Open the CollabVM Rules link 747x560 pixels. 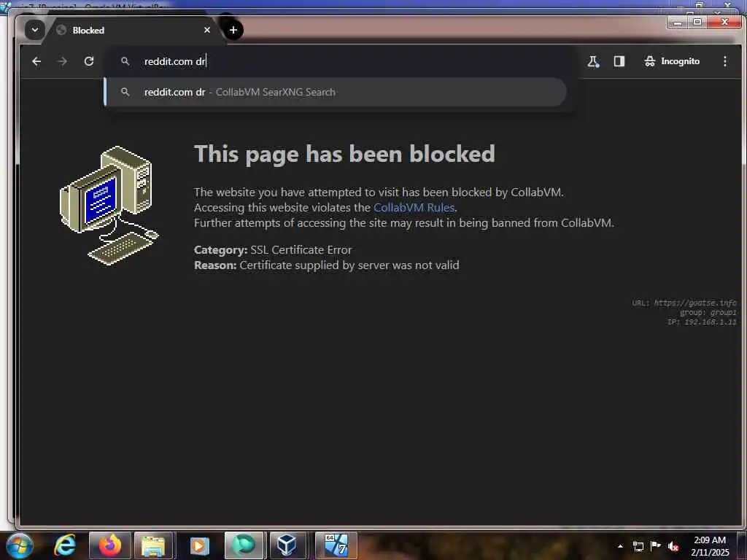tap(414, 208)
